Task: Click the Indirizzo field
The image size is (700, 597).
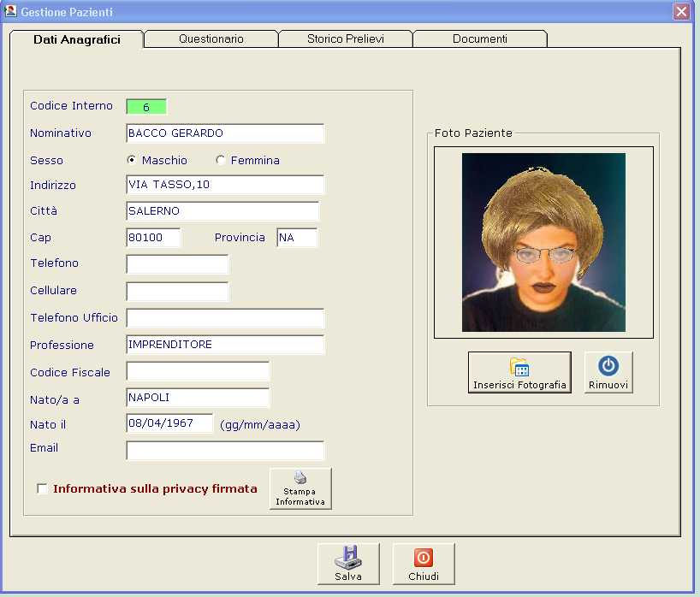Action: pos(225,185)
